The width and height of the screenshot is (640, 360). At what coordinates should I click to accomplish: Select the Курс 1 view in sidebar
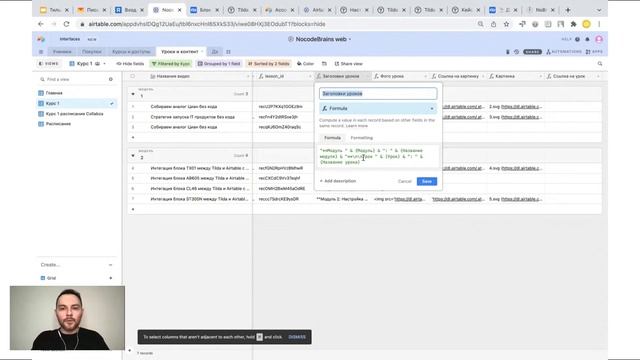click(77, 103)
